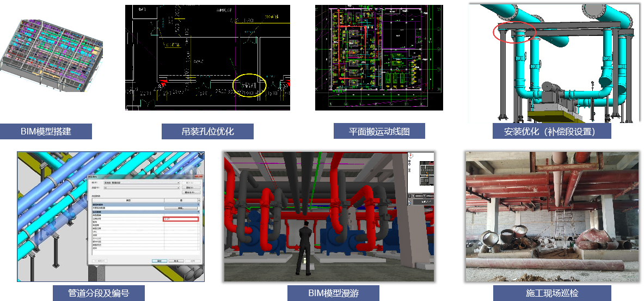Image resolution: width=644 pixels, height=301 pixels.
Task: Click the red-outlined value field in properties
Action: point(181,219)
